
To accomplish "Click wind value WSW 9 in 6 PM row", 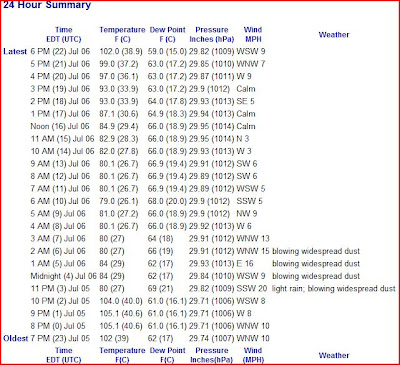I will point(251,52).
